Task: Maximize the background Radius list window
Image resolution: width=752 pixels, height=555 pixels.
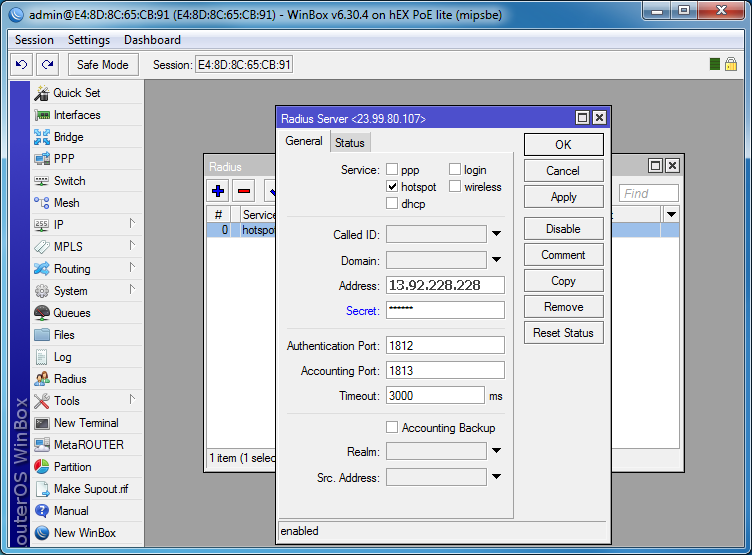Action: [x=656, y=166]
